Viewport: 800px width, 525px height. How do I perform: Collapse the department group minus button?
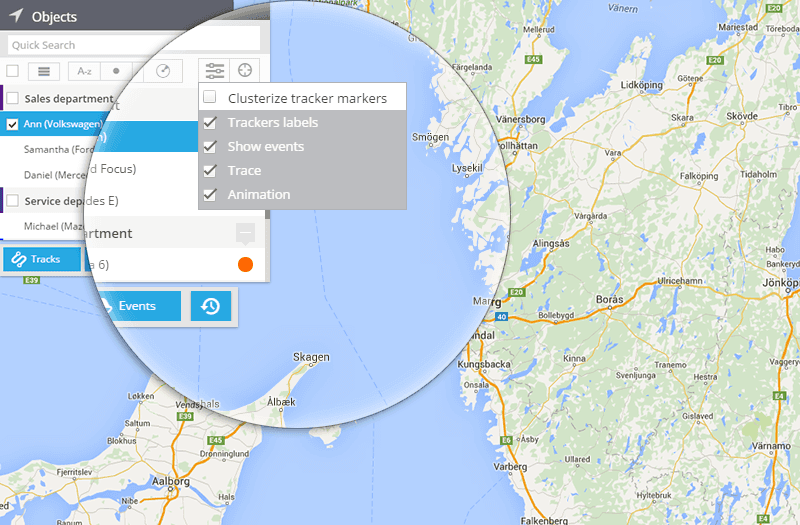[245, 233]
